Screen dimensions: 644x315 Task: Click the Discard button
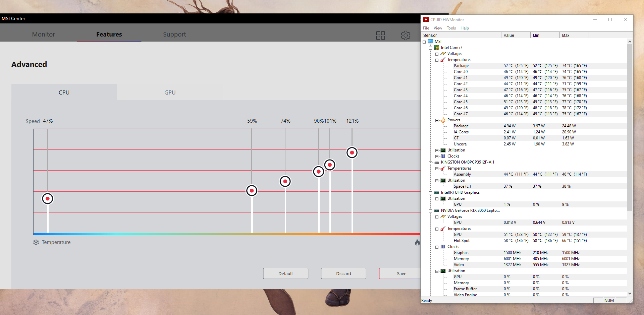[343, 273]
